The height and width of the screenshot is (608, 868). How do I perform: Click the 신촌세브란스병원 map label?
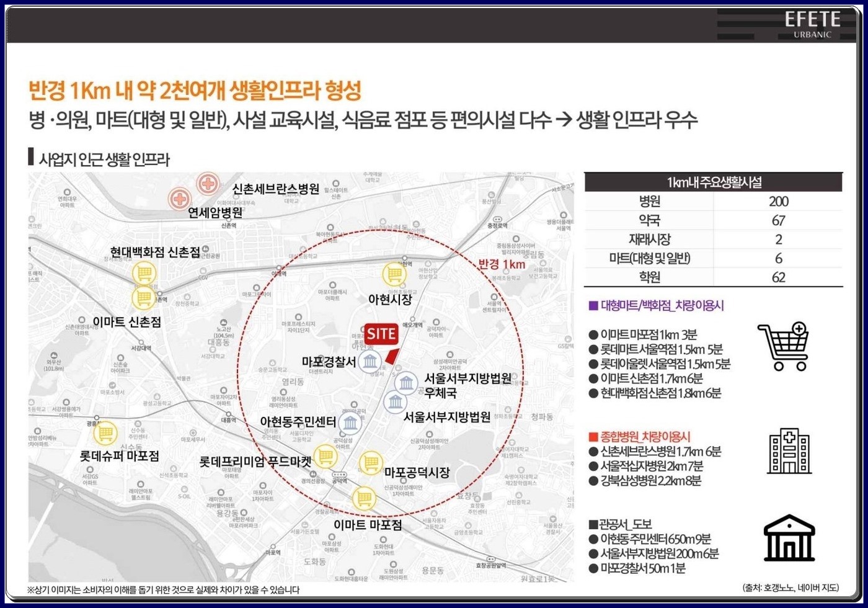(x=276, y=189)
